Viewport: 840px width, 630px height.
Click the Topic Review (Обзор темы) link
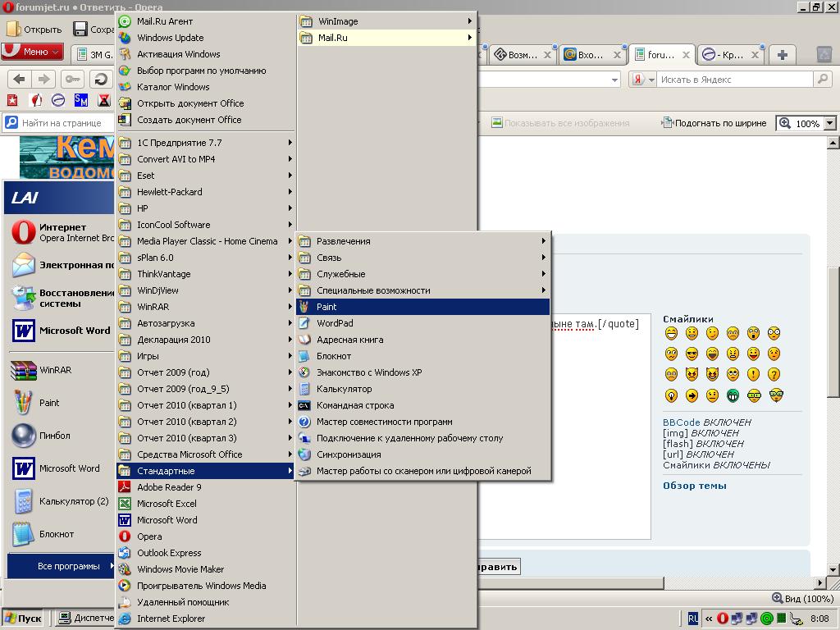[x=694, y=486]
